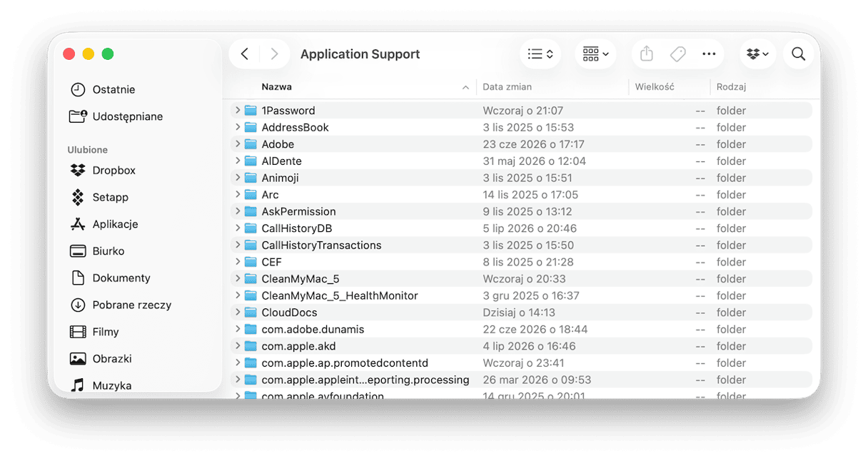Expand the CloudDocs folder chevron
This screenshot has height=461, width=868.
238,313
